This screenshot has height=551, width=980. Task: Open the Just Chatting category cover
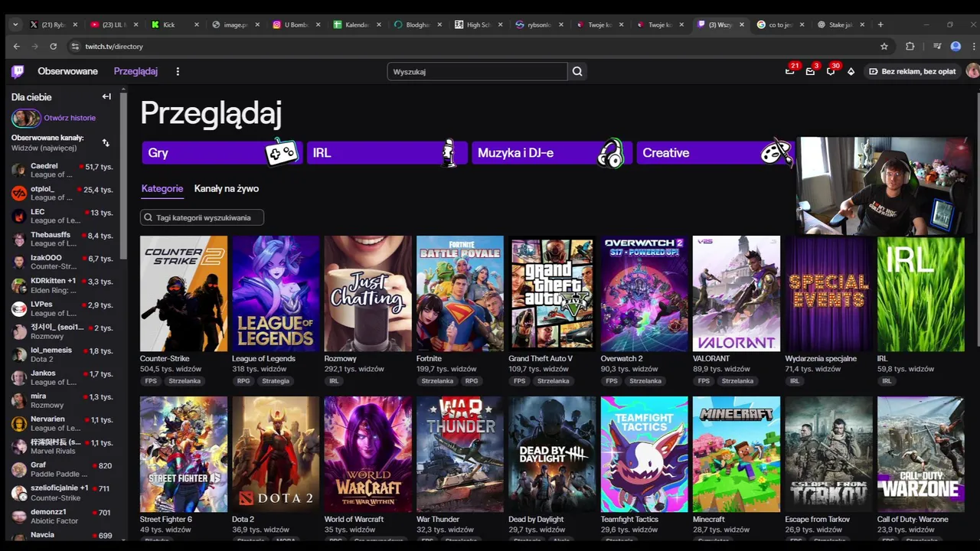point(367,293)
